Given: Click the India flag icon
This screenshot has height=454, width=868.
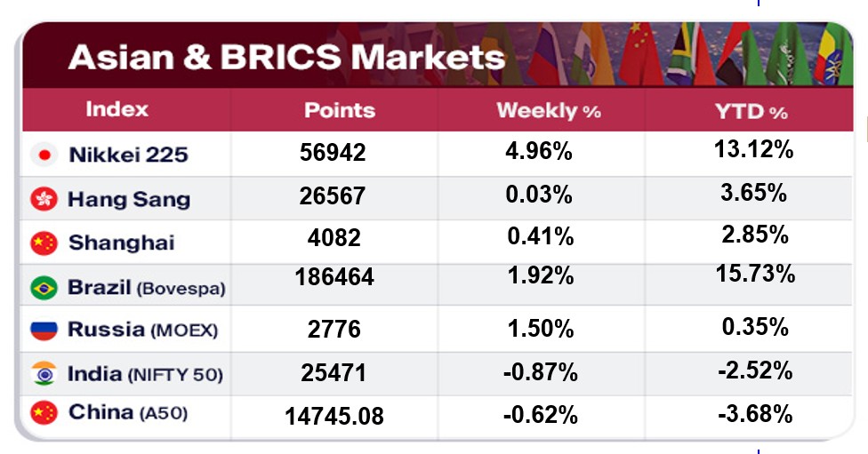Looking at the screenshot, I should click(x=44, y=374).
